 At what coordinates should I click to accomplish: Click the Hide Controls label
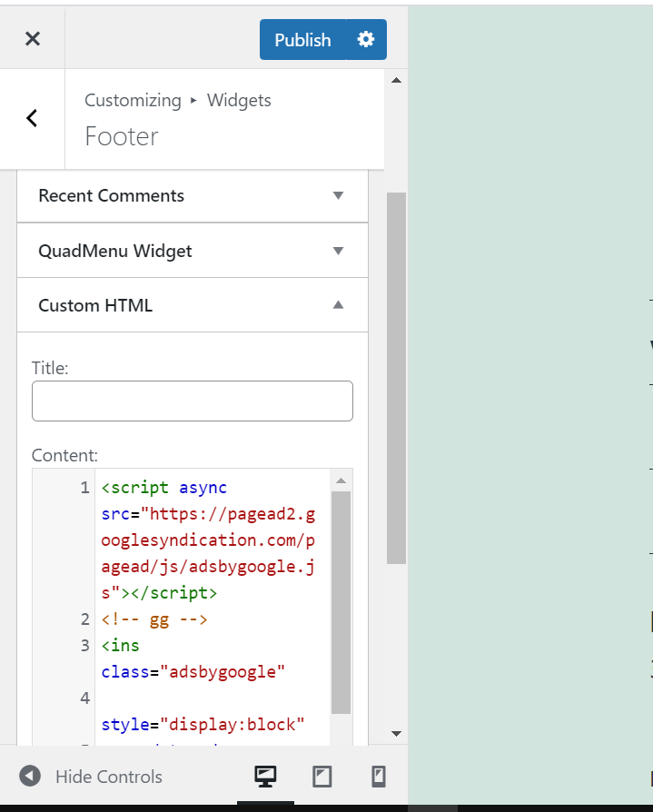pyautogui.click(x=109, y=777)
